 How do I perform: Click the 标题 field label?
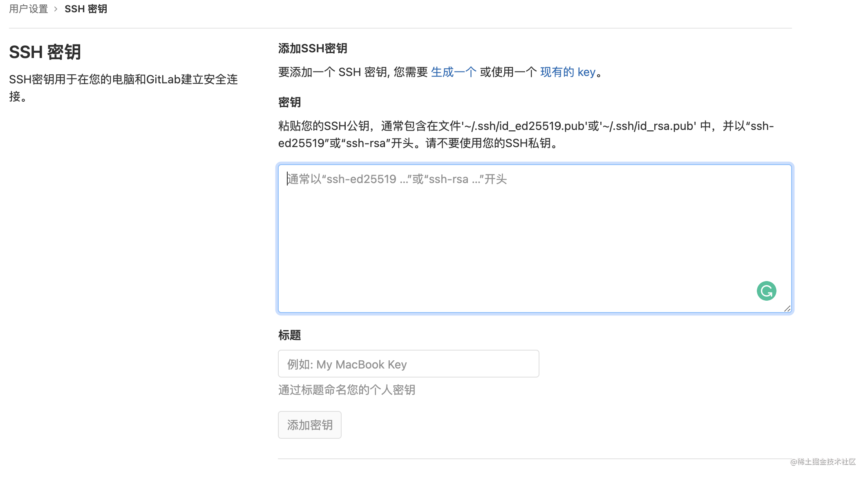pyautogui.click(x=289, y=335)
